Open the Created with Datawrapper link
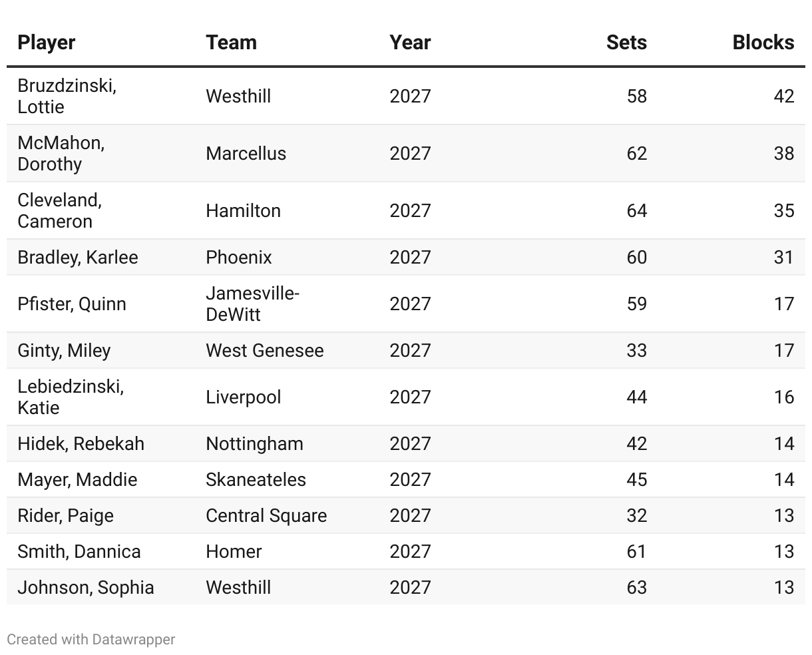This screenshot has width=812, height=655. coord(91,640)
